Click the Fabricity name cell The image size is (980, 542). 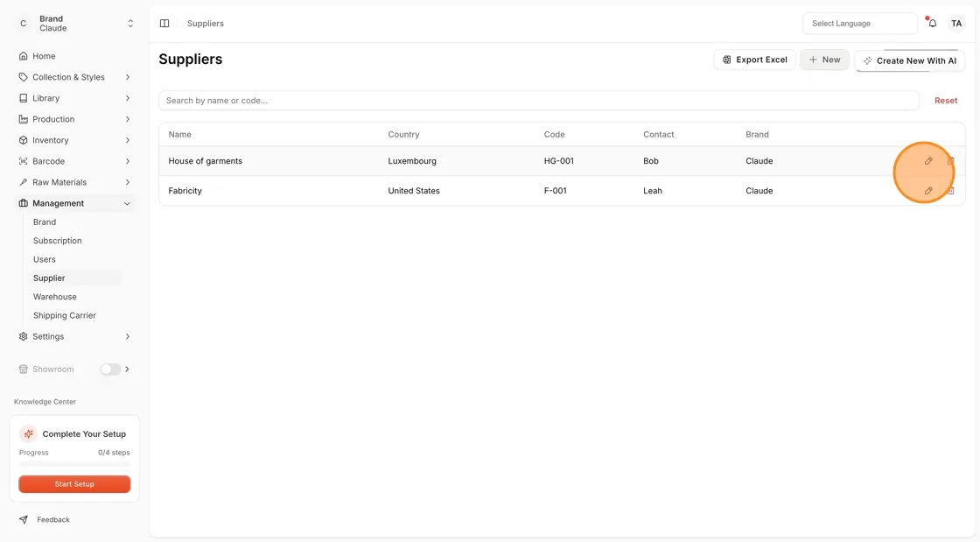(185, 191)
